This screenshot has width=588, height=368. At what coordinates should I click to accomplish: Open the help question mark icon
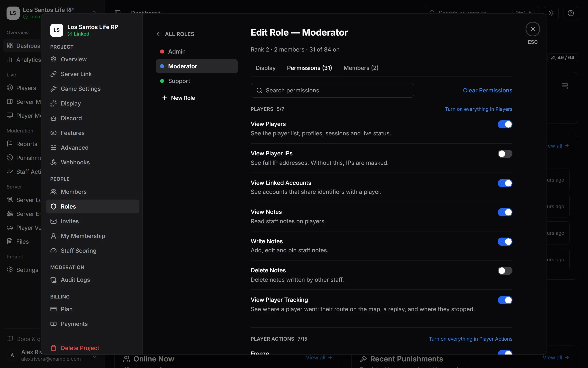pyautogui.click(x=571, y=13)
